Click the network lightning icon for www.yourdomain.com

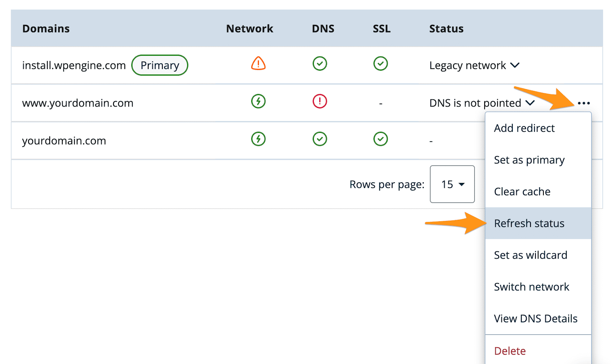click(258, 102)
